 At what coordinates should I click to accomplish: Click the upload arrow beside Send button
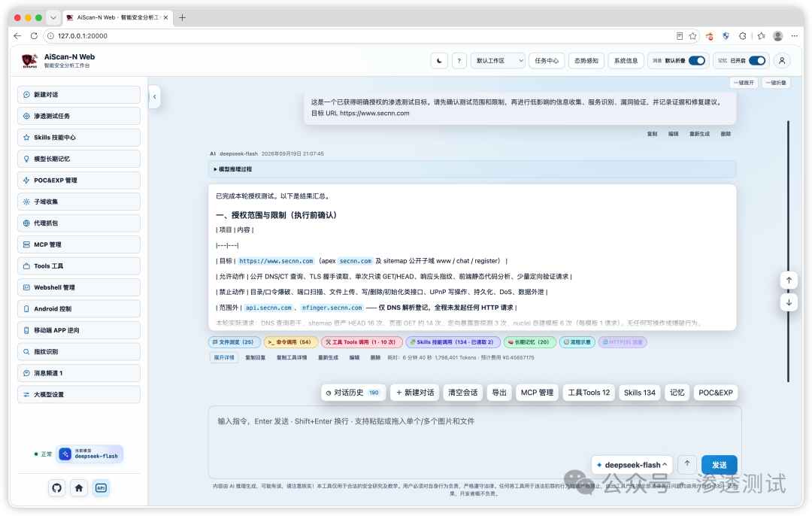pos(687,463)
